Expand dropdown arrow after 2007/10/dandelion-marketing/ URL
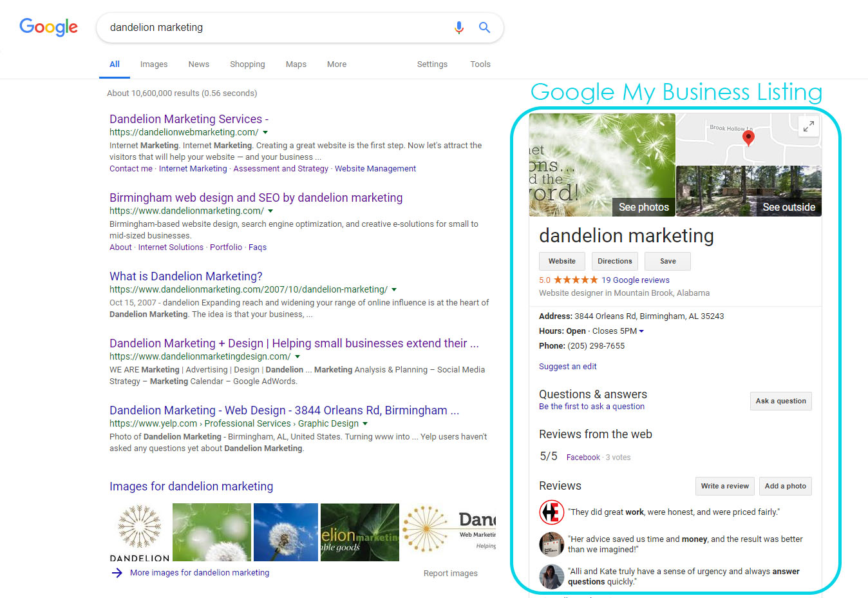 (x=394, y=290)
